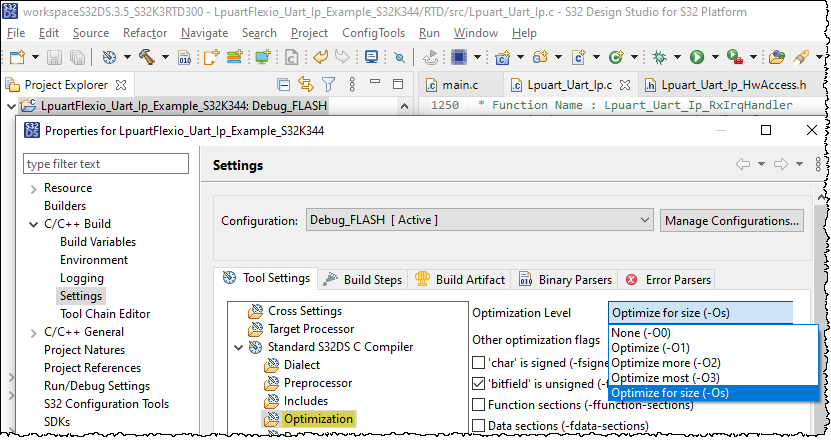831x440 pixels.
Task: Click the Manage Configurations button
Action: tap(733, 220)
